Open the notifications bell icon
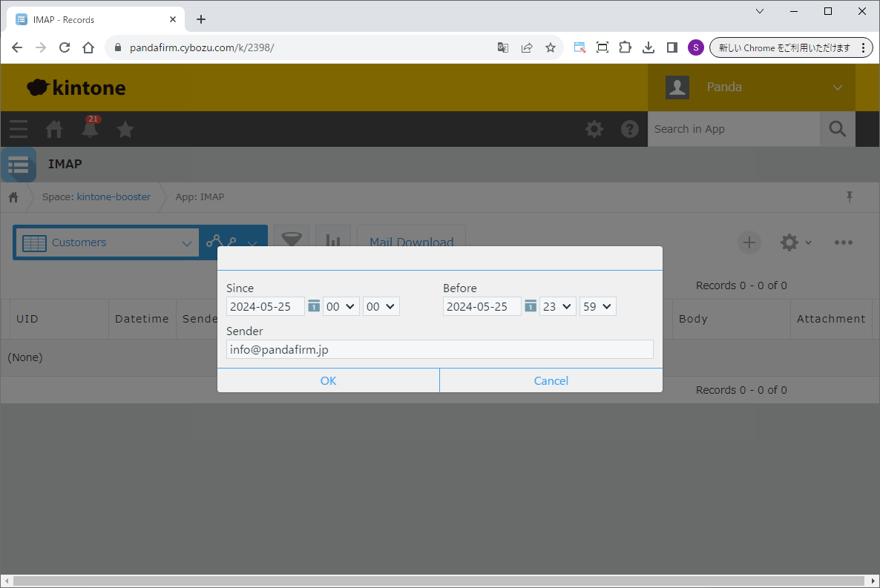 tap(90, 129)
